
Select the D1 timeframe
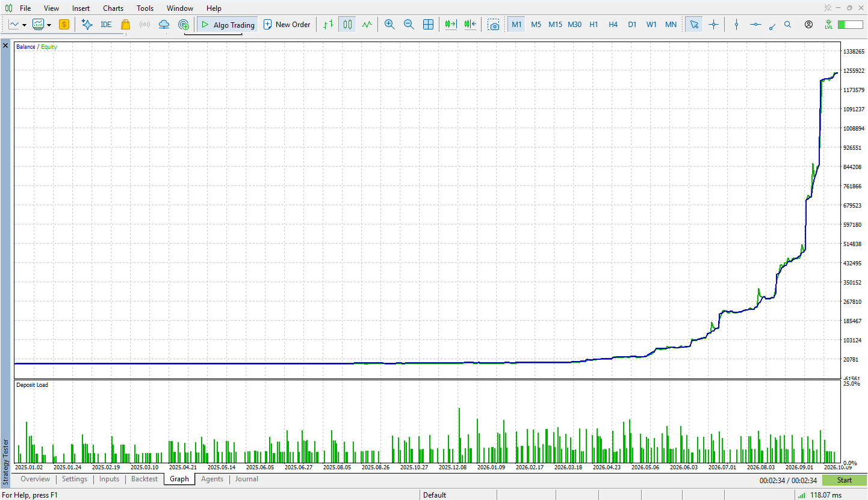pos(632,25)
